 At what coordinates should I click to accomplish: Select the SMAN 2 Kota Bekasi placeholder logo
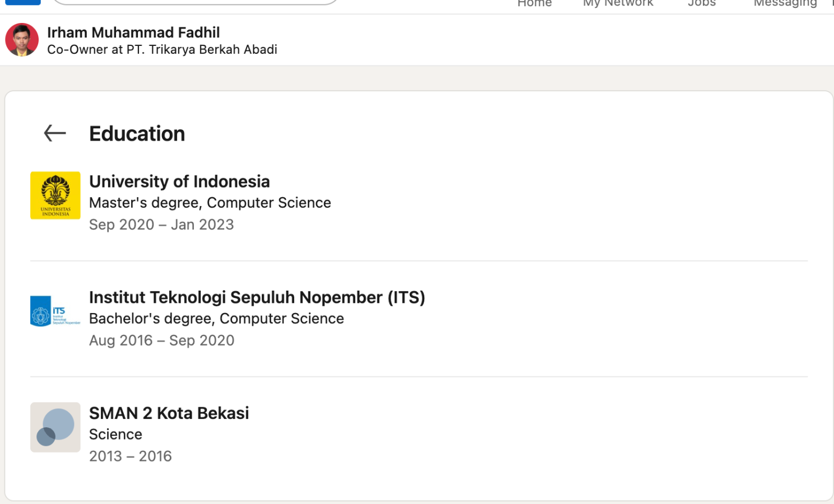tap(55, 427)
